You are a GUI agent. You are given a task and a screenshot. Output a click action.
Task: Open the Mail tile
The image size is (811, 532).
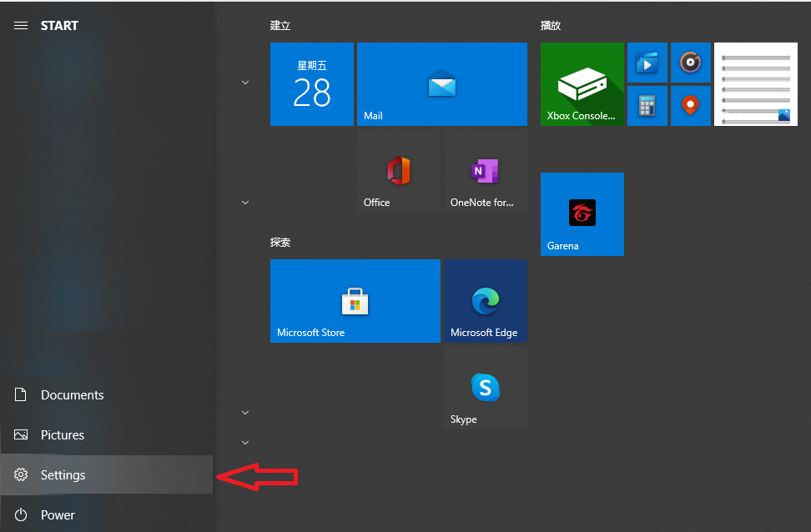coord(441,84)
